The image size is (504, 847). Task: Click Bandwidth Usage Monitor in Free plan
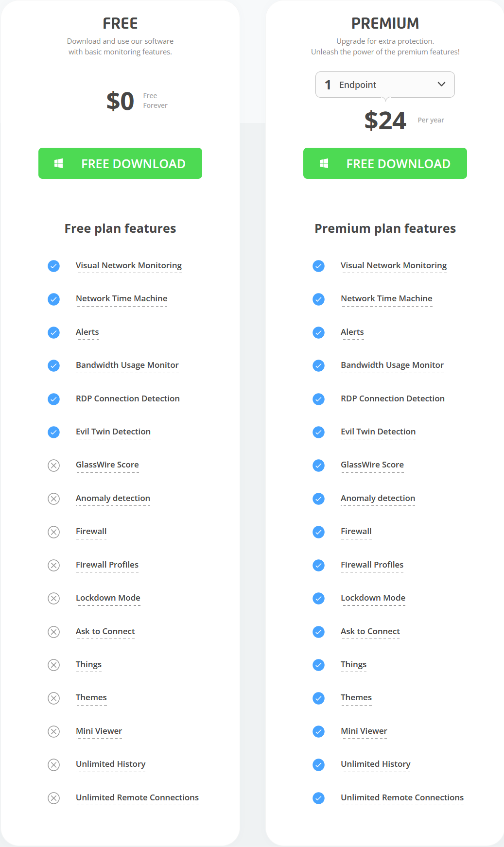coord(127,365)
